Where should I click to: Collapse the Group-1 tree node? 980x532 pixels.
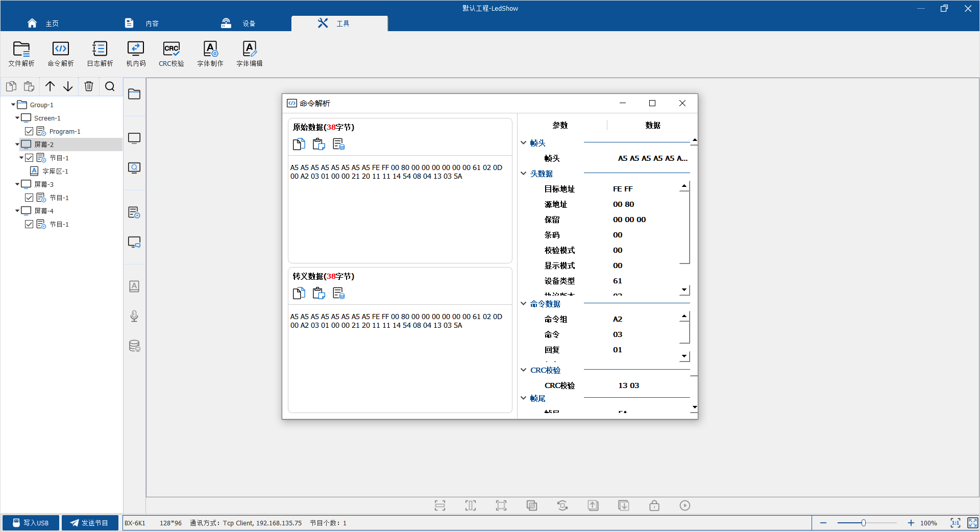coord(13,105)
